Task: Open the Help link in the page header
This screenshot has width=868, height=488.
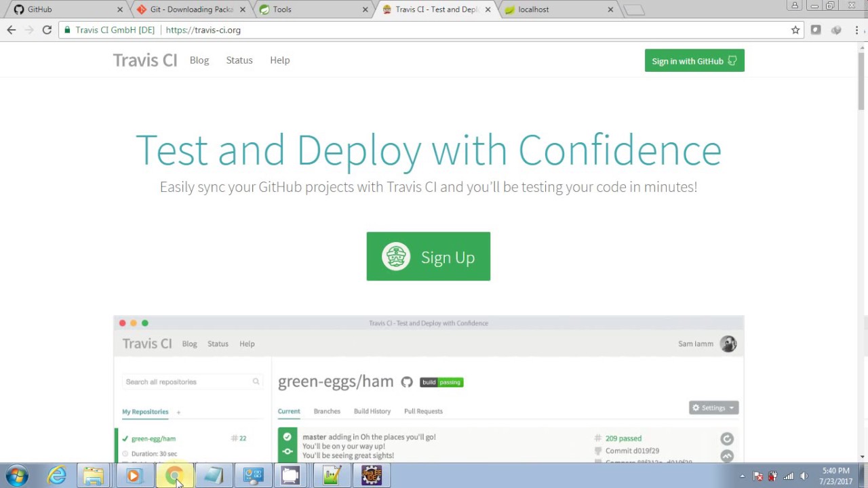Action: click(x=279, y=60)
